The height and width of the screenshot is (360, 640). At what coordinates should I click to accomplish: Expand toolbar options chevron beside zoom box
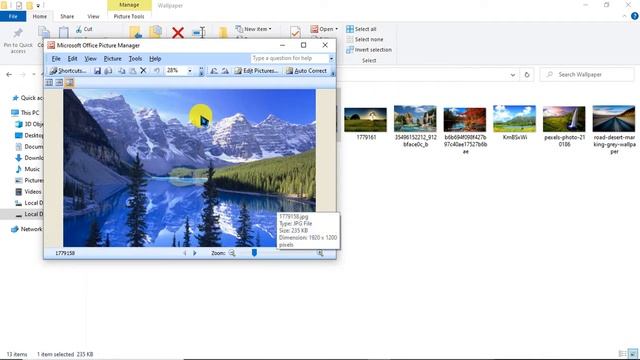pyautogui.click(x=201, y=71)
